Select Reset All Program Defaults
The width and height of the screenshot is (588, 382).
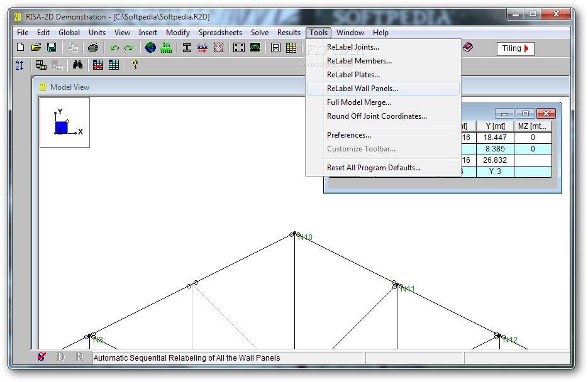(x=383, y=168)
